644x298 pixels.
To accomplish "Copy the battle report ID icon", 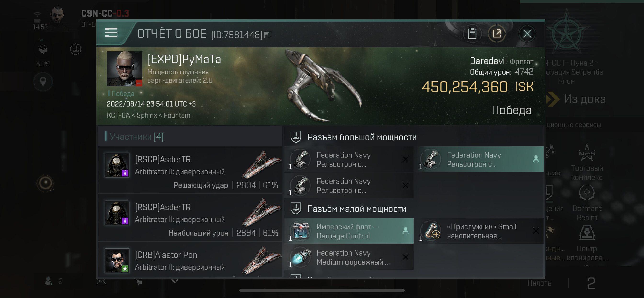I will 267,35.
